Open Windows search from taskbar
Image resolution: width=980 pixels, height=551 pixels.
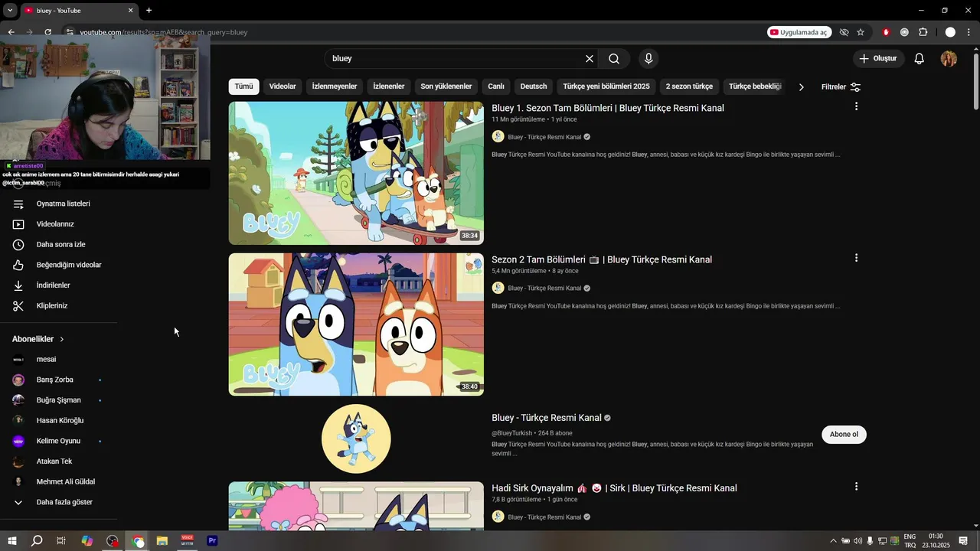point(37,540)
